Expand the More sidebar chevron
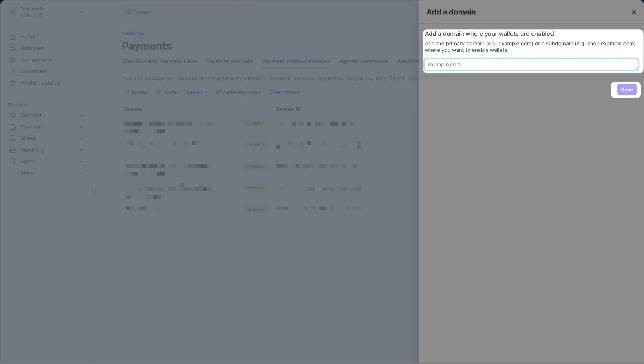This screenshot has height=364, width=644. [x=81, y=173]
